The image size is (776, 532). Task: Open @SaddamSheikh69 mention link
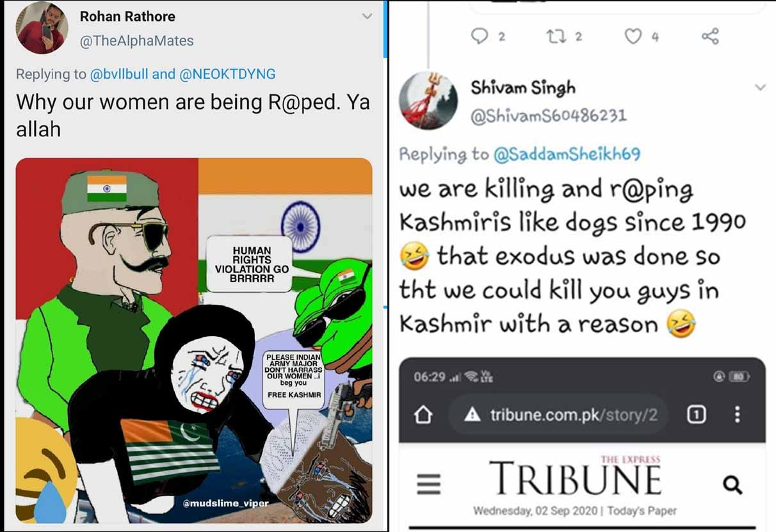pyautogui.click(x=567, y=154)
